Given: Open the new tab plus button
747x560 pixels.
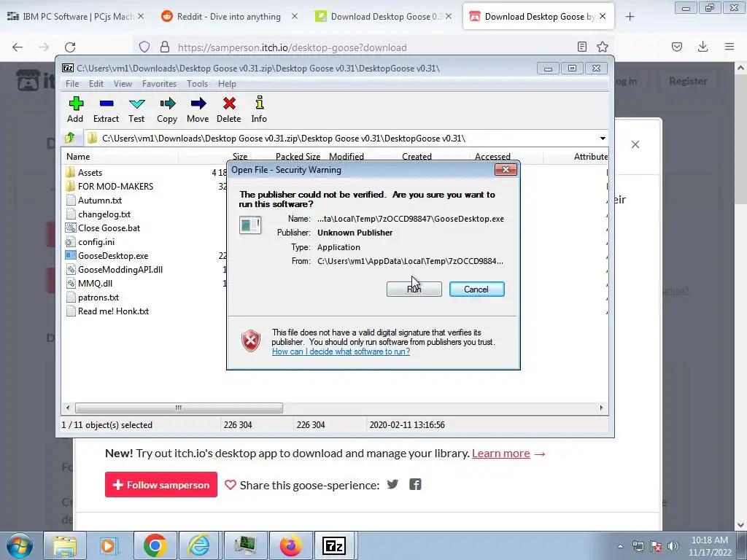Looking at the screenshot, I should [x=630, y=17].
